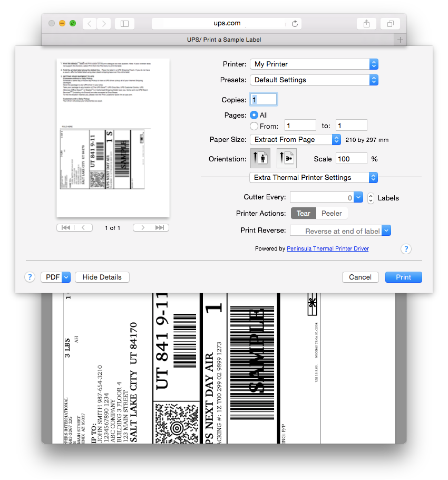Choose portrait orientation

click(x=260, y=158)
